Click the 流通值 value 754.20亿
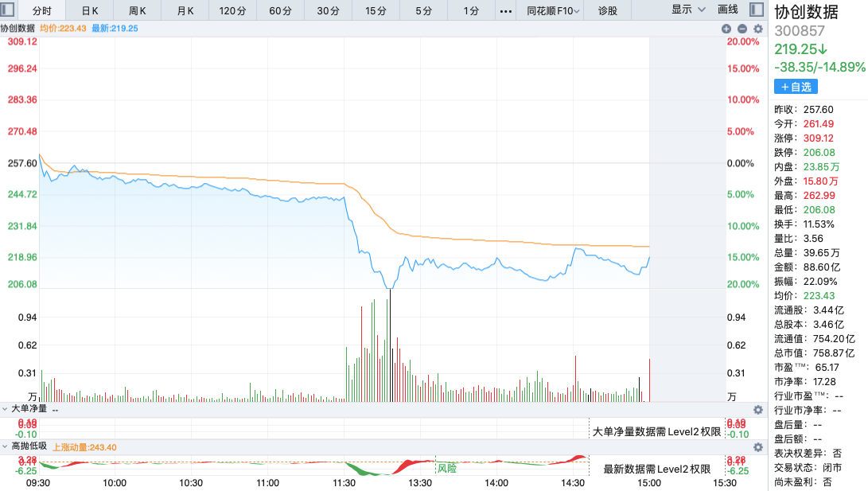Image resolution: width=868 pixels, height=491 pixels. click(x=834, y=339)
